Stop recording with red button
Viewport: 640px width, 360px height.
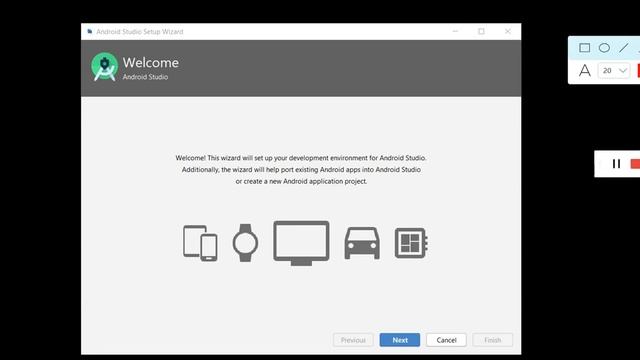coord(635,164)
